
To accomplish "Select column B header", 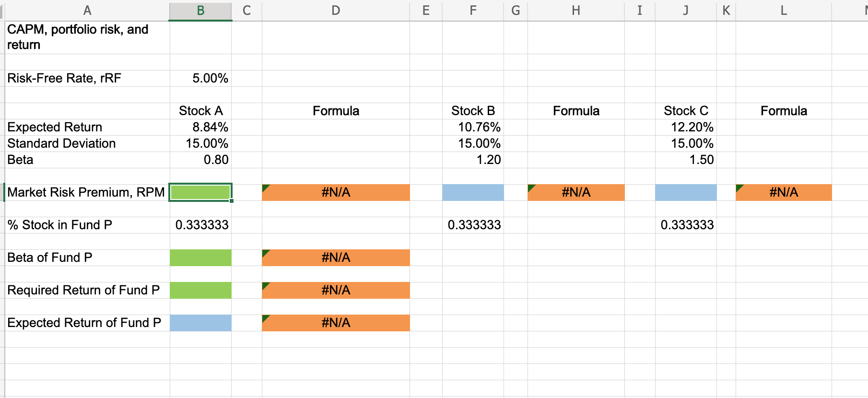I will pos(200,10).
